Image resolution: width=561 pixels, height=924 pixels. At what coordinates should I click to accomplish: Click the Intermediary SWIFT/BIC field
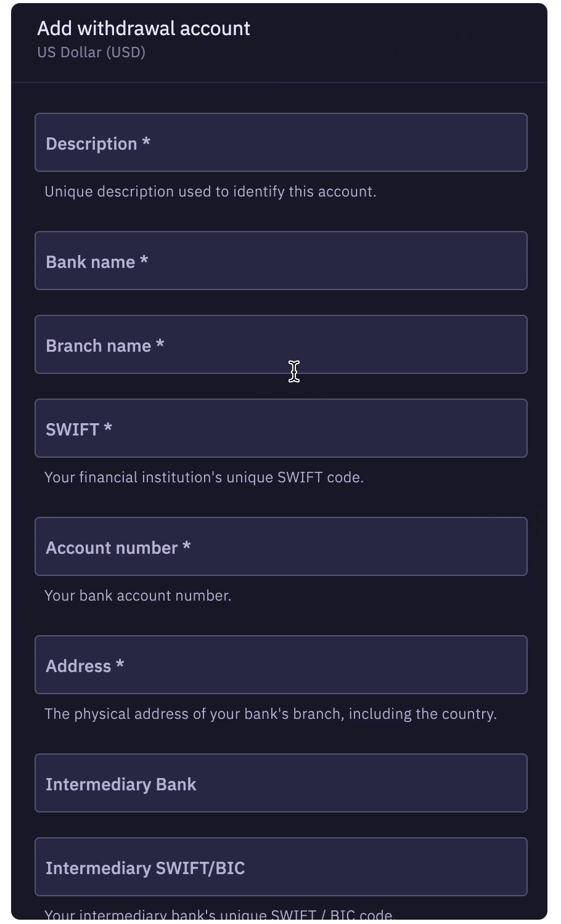280,867
